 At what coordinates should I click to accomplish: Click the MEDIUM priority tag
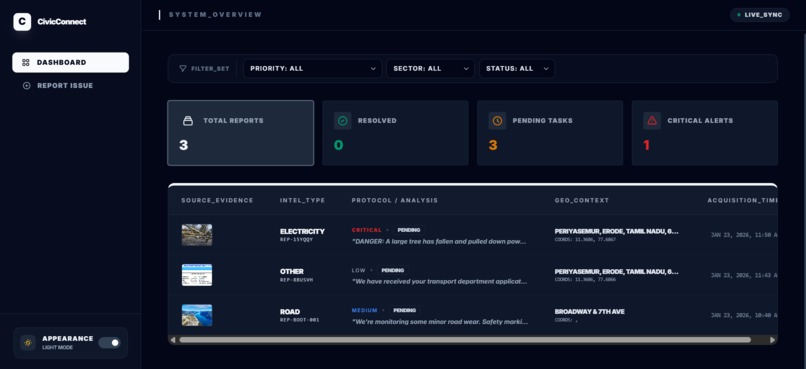pos(364,310)
